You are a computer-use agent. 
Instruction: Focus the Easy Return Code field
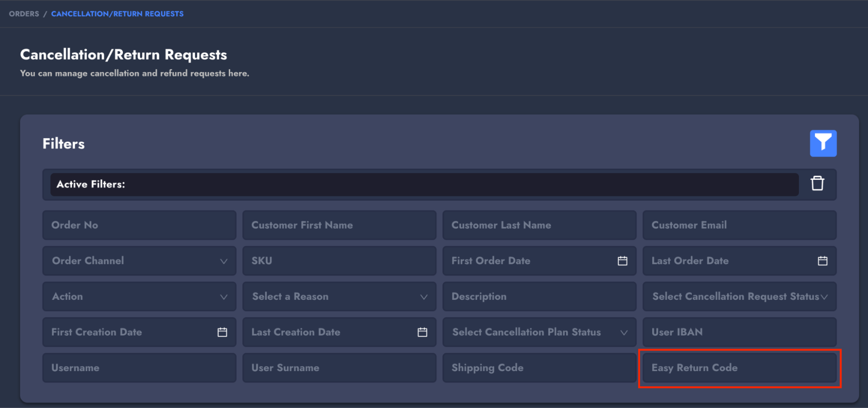pos(739,368)
